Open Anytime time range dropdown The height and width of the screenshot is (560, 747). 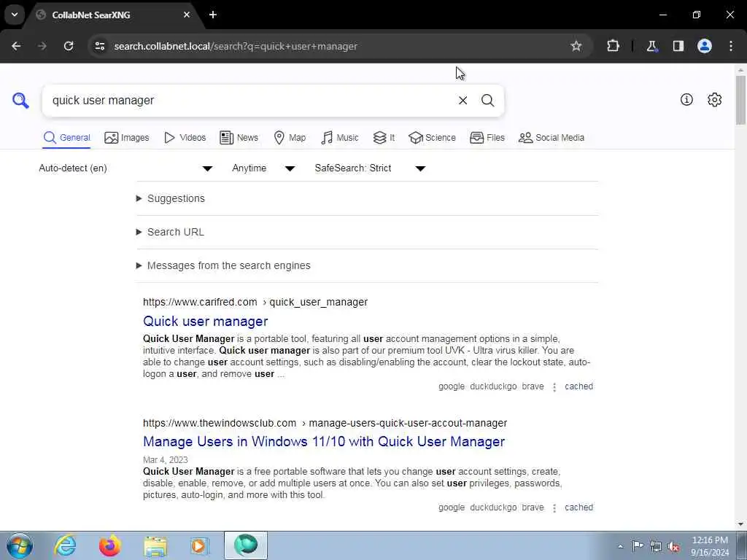coord(263,168)
